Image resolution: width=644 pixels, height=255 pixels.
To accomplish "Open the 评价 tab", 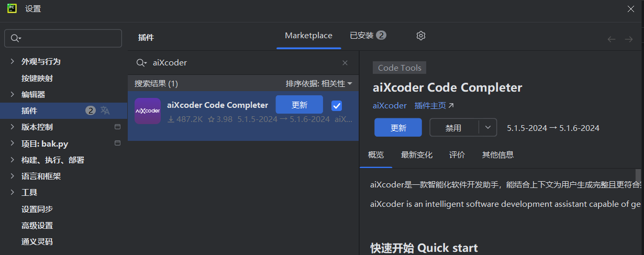I will click(457, 155).
